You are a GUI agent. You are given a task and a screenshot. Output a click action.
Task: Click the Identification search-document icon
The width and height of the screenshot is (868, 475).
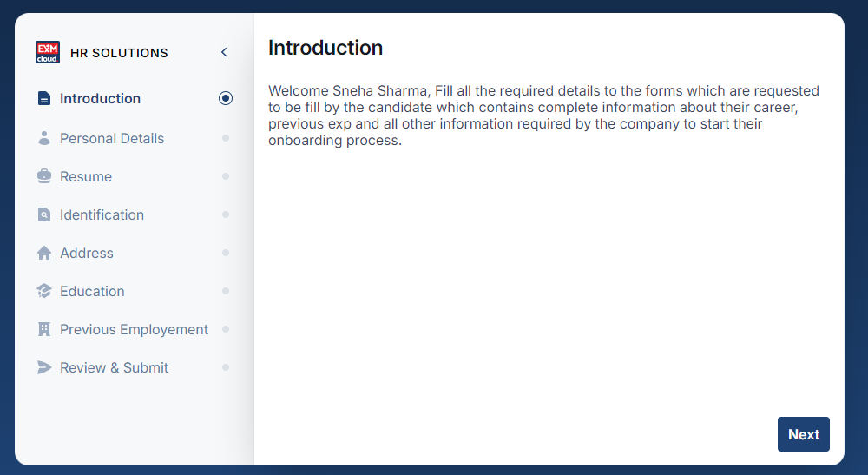(44, 214)
